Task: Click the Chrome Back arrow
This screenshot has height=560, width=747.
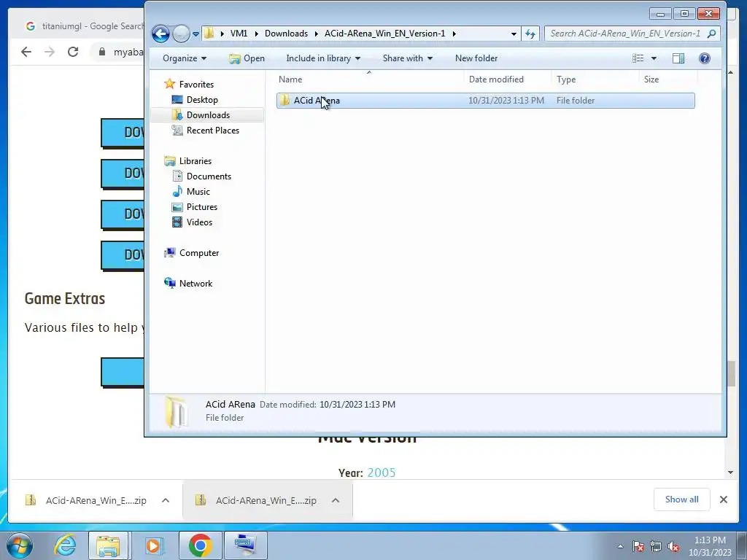Action: pos(26,52)
